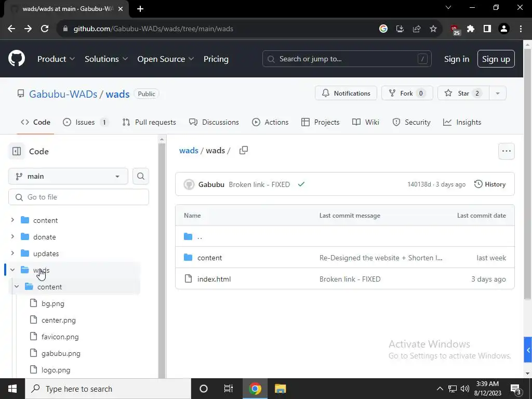The width and height of the screenshot is (532, 399).
Task: Open the Product dropdown menu
Action: pyautogui.click(x=56, y=59)
